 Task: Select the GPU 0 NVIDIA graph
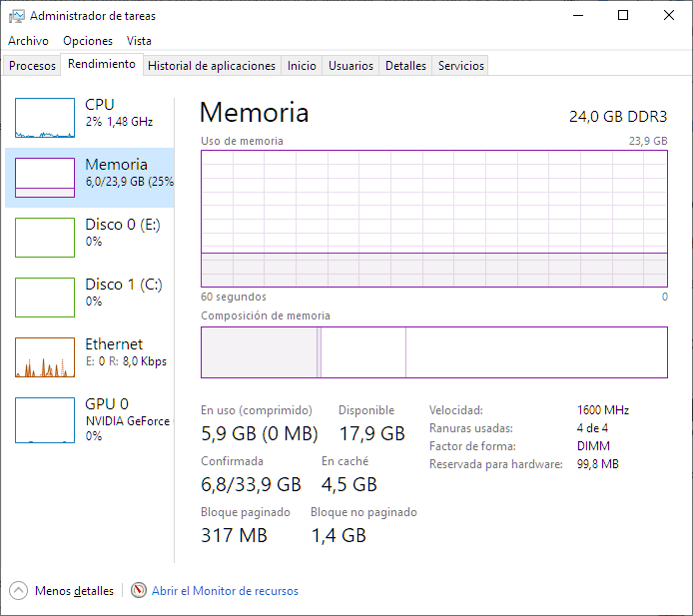pyautogui.click(x=45, y=420)
